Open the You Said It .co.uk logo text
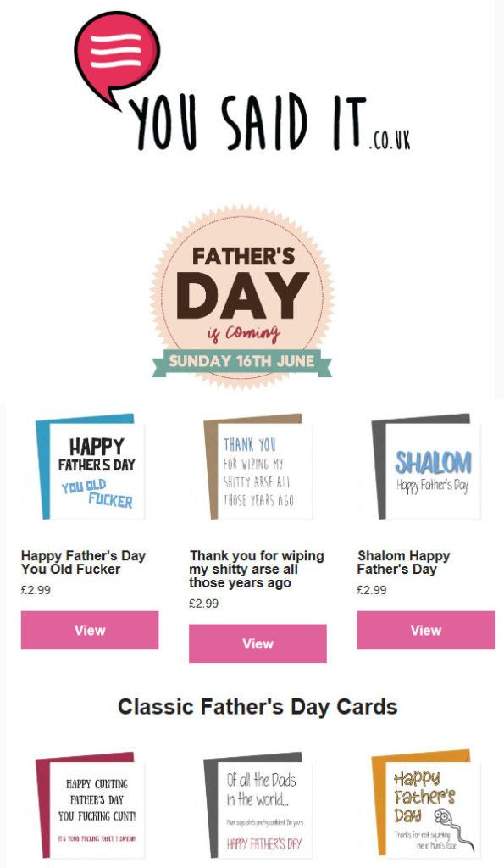The image size is (504, 868). pyautogui.click(x=270, y=124)
